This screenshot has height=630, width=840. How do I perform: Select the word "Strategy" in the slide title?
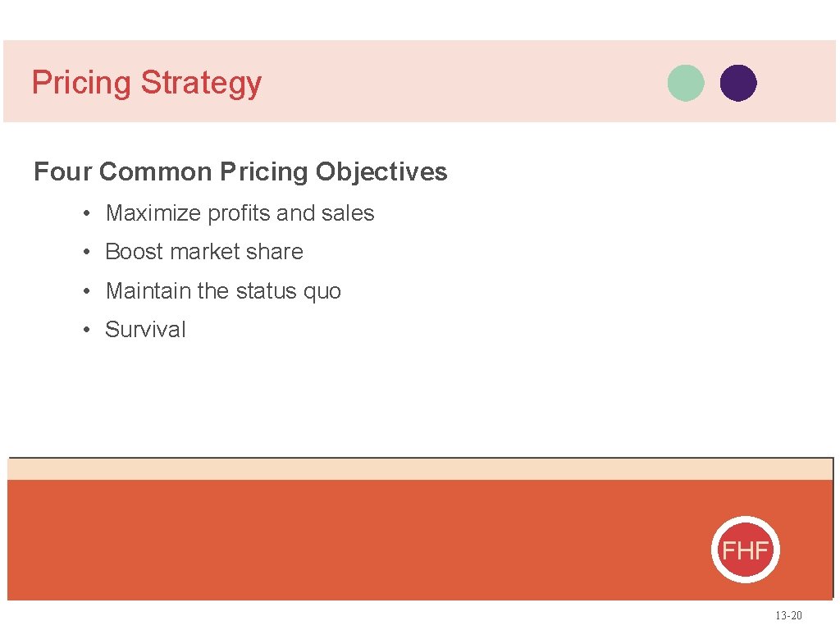point(201,83)
